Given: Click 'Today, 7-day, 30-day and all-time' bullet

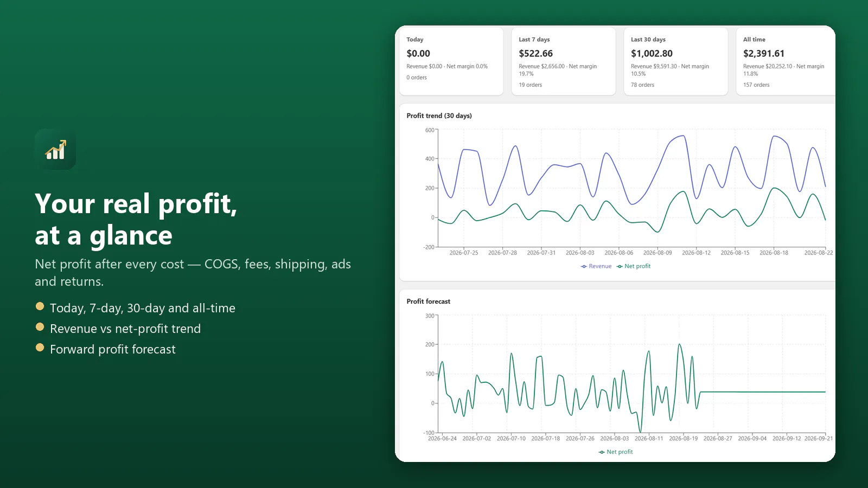Looking at the screenshot, I should pyautogui.click(x=143, y=308).
